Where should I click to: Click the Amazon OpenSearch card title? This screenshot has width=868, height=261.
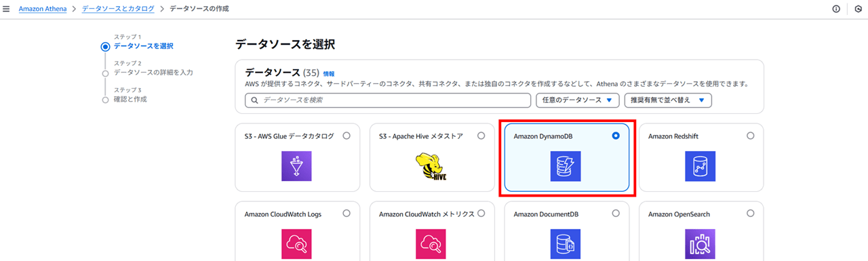pyautogui.click(x=679, y=214)
